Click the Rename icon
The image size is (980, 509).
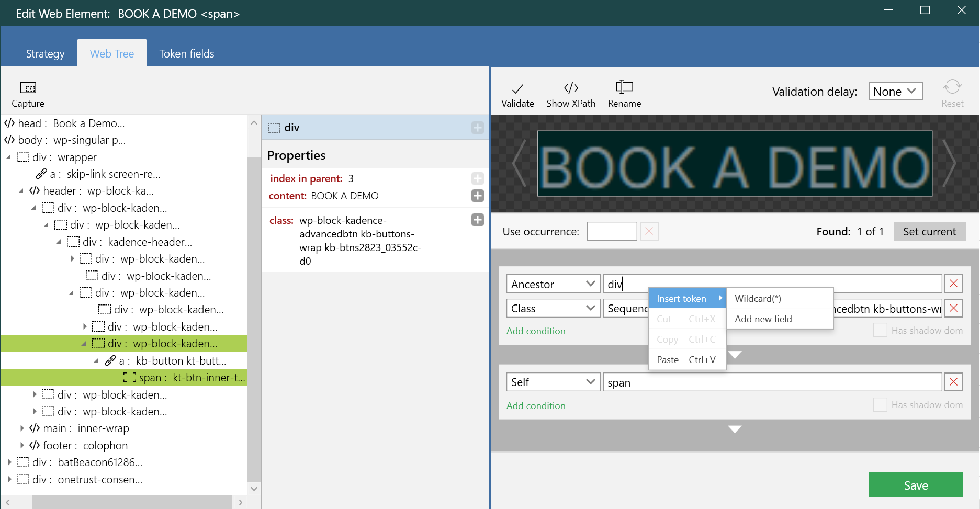pyautogui.click(x=624, y=87)
